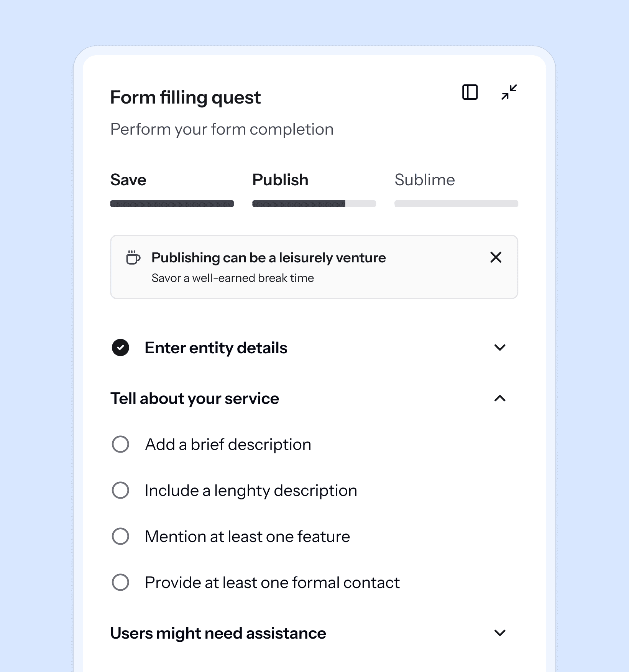
Task: Select Provide at least one formal contact item
Action: [x=120, y=582]
